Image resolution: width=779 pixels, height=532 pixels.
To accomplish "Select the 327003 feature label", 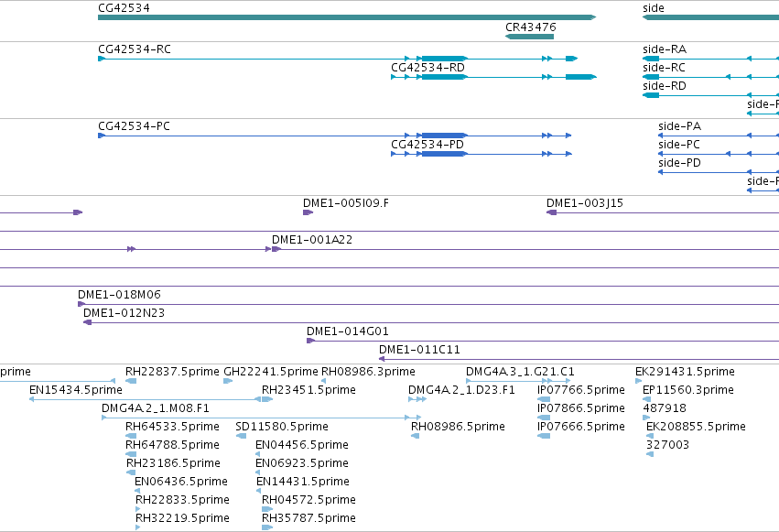I will (x=667, y=445).
